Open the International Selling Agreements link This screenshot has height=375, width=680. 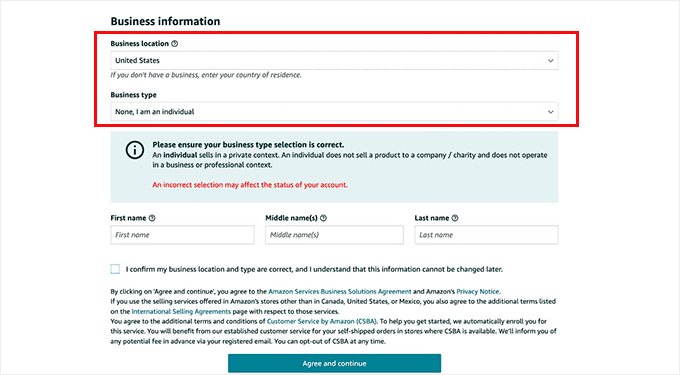click(181, 312)
